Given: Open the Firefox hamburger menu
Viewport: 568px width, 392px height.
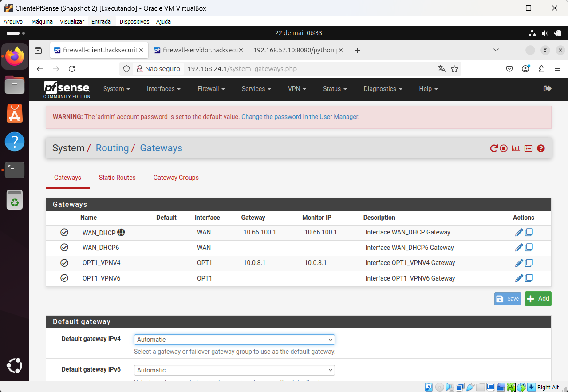Looking at the screenshot, I should coord(557,69).
